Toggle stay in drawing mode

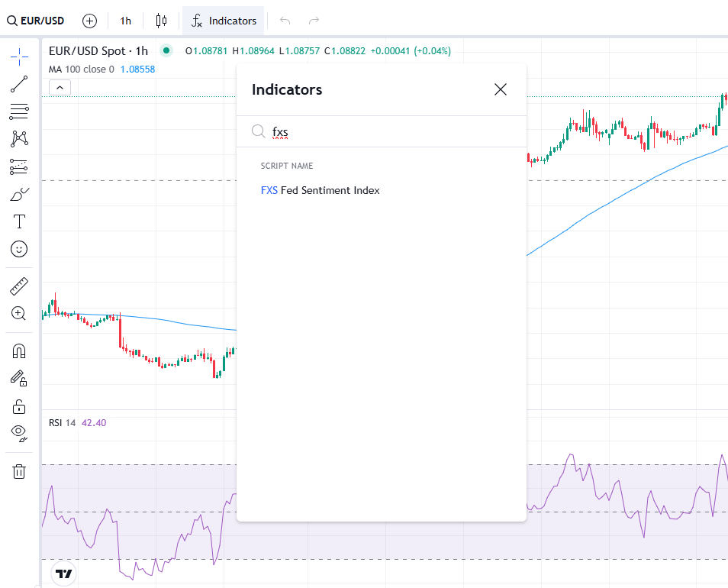[x=19, y=379]
